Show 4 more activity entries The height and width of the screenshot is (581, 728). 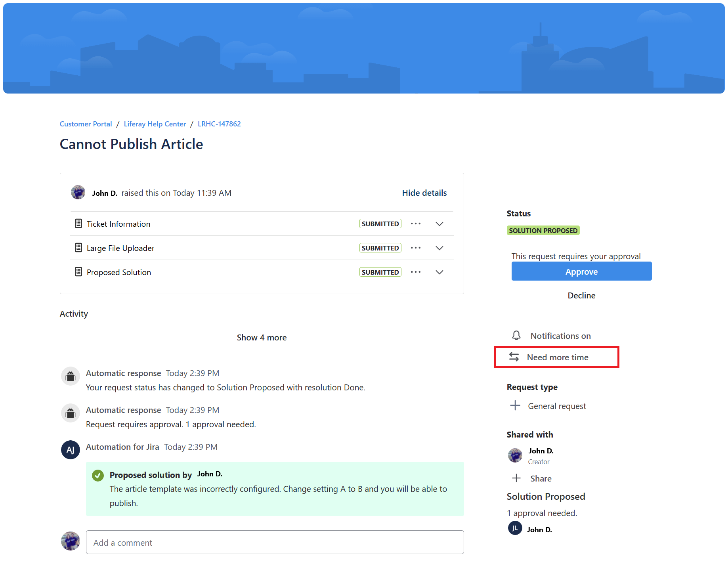pos(262,338)
